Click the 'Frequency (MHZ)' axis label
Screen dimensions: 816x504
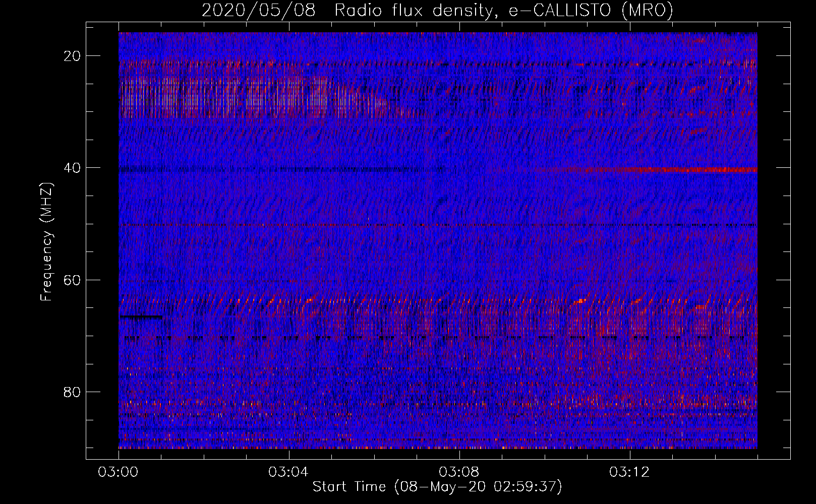pyautogui.click(x=46, y=242)
